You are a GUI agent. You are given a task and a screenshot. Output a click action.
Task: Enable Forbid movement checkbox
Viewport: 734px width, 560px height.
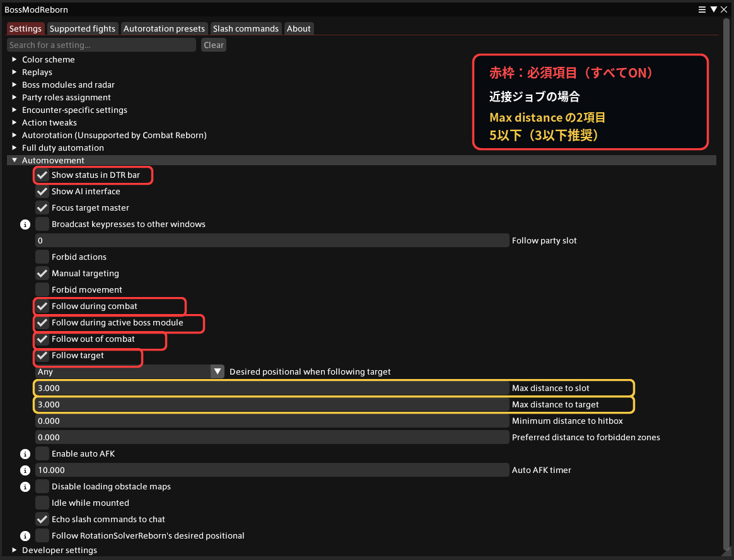click(42, 290)
